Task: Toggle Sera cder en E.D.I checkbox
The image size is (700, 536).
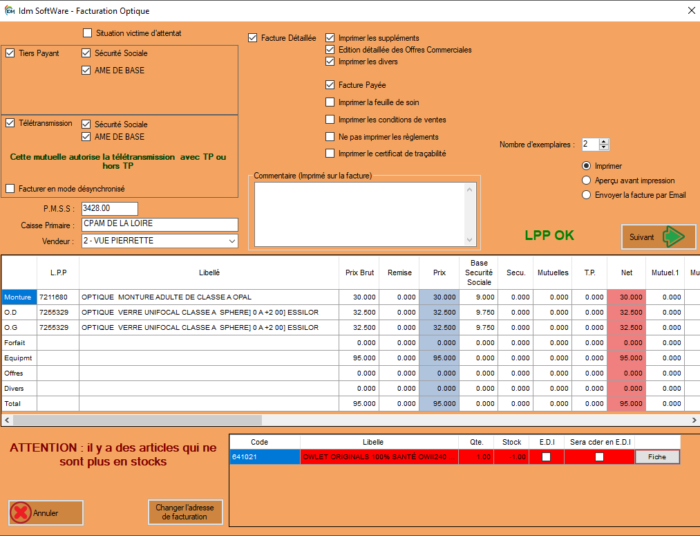Action: (x=599, y=457)
